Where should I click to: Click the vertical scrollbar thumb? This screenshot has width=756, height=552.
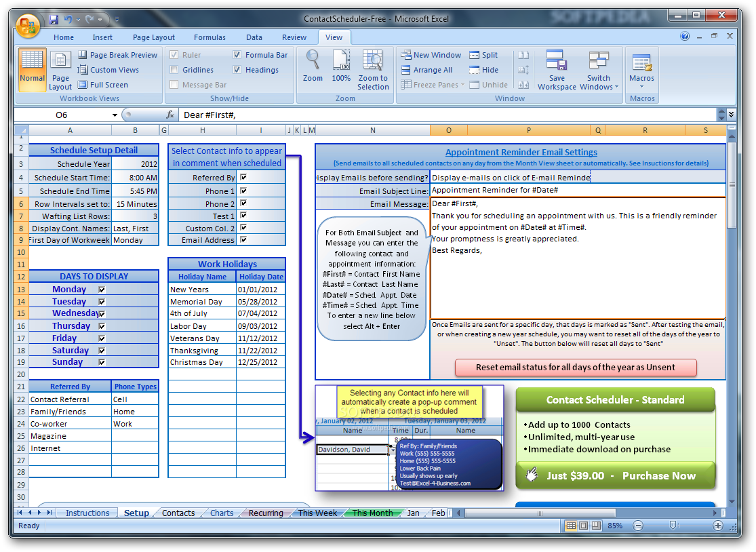click(732, 185)
